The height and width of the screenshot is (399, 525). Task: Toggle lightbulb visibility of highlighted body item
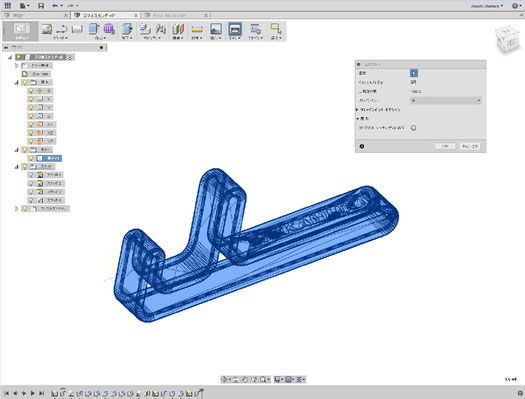[31, 158]
